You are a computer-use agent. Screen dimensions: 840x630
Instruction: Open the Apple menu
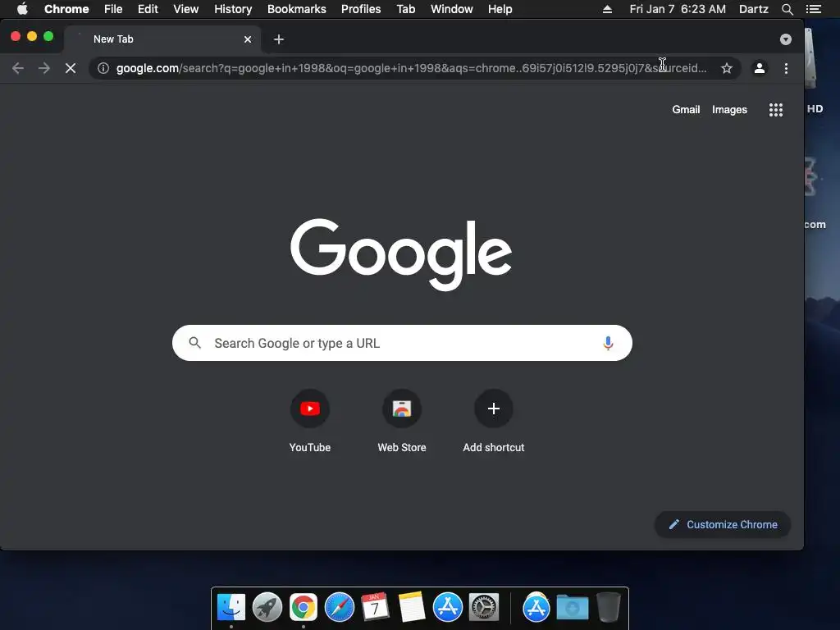point(22,9)
